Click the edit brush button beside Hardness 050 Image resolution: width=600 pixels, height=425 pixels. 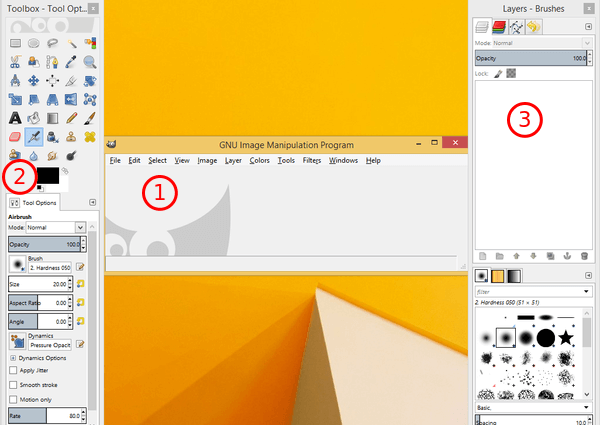[80, 267]
